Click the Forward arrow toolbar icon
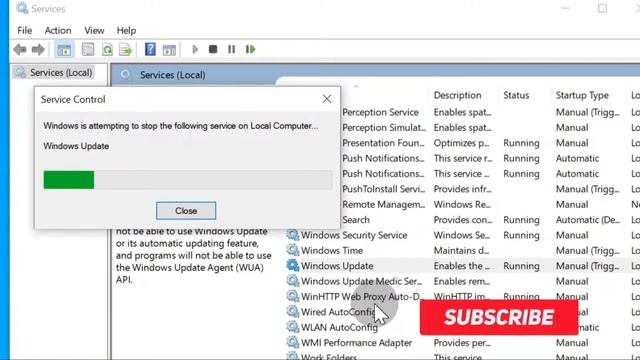Image resolution: width=640 pixels, height=360 pixels. click(x=38, y=49)
